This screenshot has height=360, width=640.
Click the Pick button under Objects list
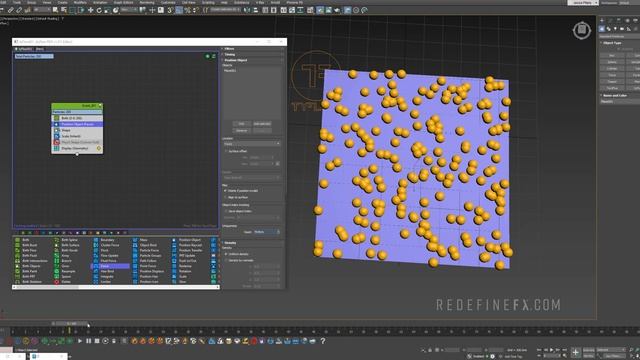click(x=242, y=124)
